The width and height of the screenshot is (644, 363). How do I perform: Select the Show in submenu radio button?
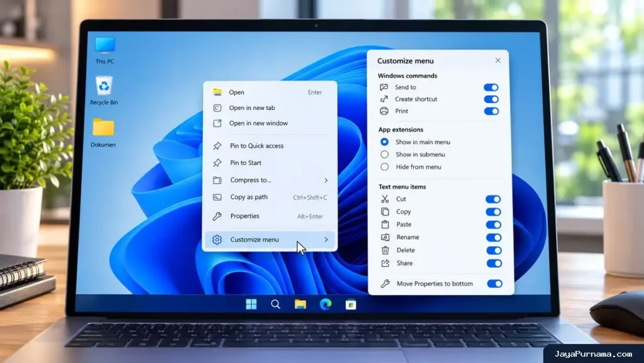384,154
